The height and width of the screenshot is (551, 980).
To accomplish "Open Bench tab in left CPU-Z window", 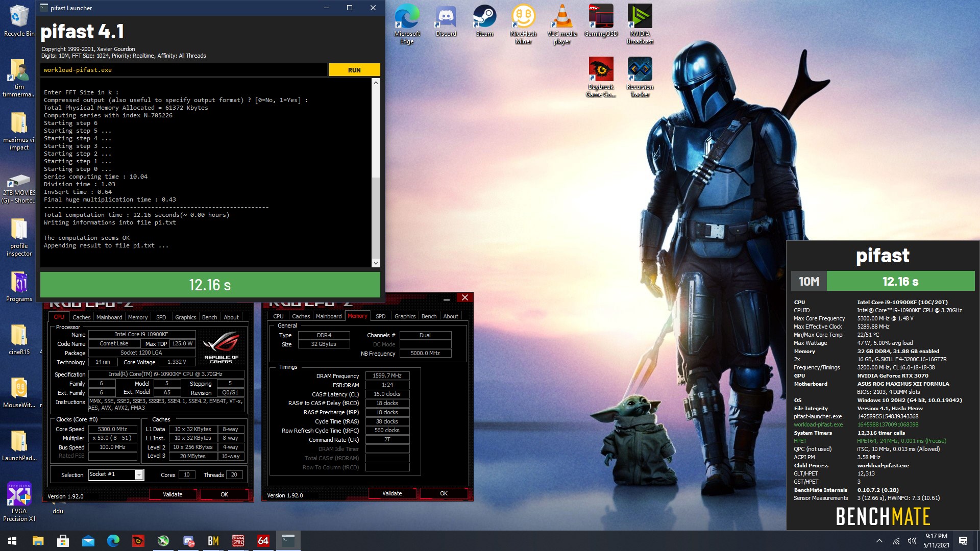I will click(x=209, y=317).
